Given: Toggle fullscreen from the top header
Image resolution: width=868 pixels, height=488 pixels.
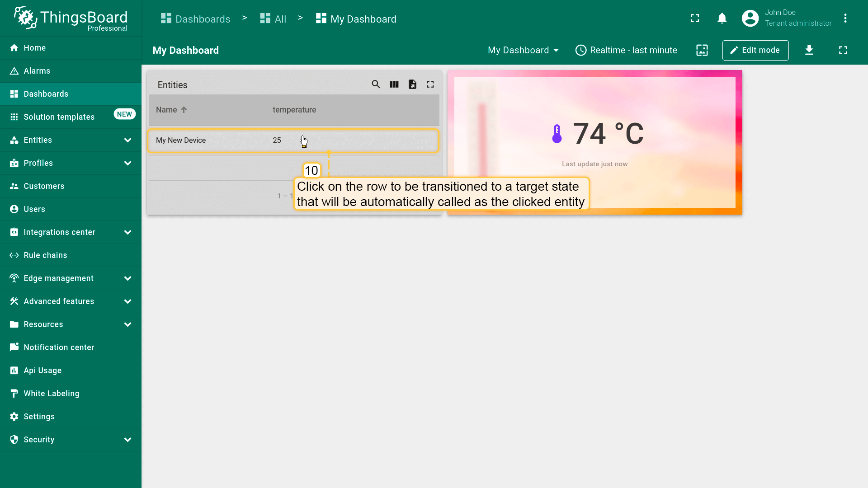Looking at the screenshot, I should click(695, 19).
